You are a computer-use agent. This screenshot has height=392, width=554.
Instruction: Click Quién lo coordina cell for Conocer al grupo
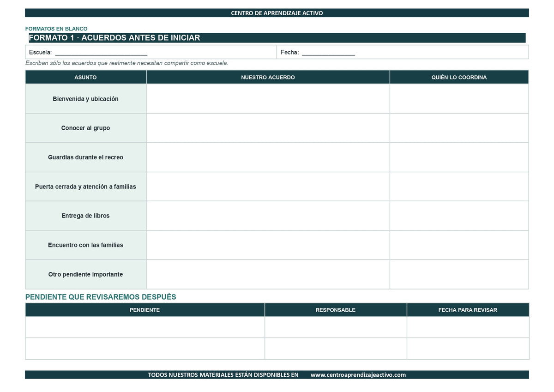(459, 128)
